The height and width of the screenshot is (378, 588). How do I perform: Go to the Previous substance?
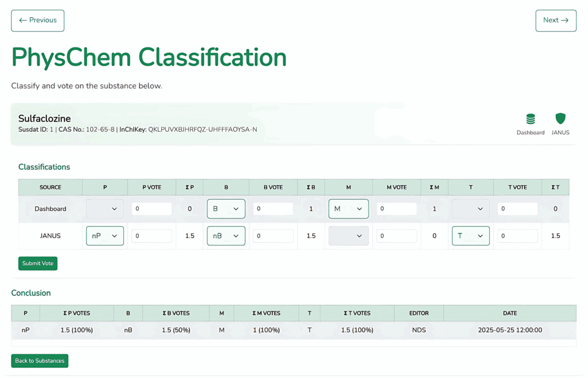[x=37, y=21]
